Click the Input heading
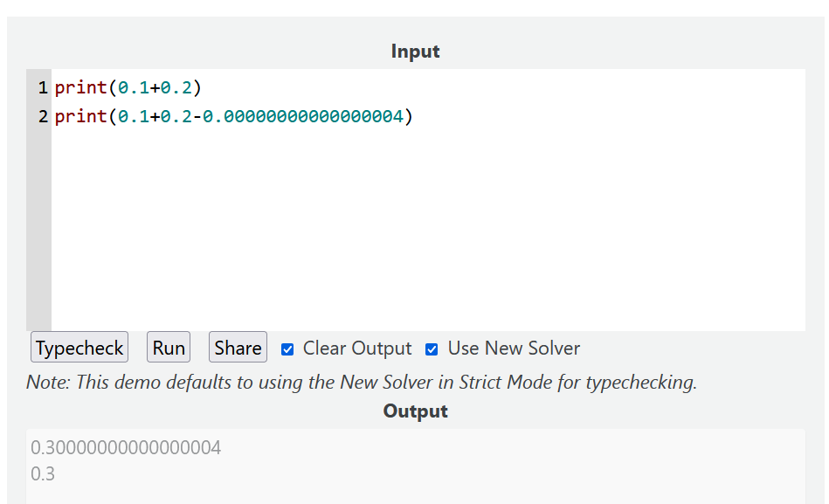 (x=415, y=52)
